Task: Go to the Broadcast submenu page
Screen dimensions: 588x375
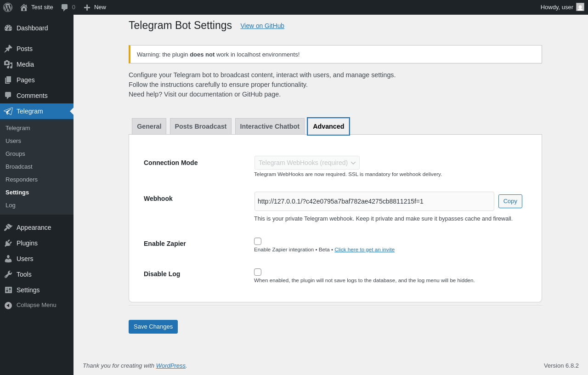Action: 19,166
